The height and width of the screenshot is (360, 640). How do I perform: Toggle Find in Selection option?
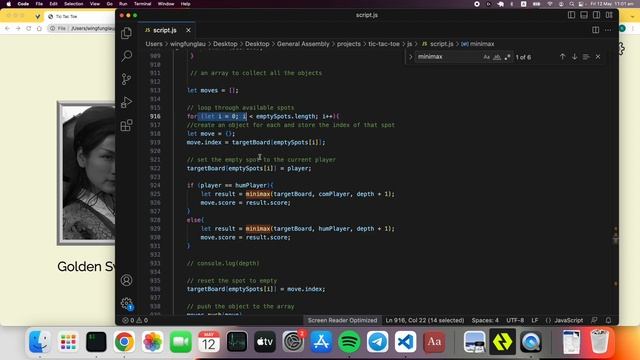click(586, 57)
